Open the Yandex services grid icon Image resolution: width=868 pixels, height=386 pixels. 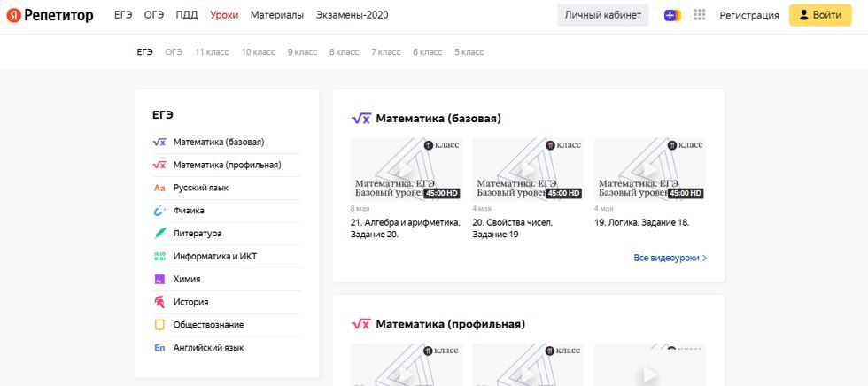coord(700,15)
